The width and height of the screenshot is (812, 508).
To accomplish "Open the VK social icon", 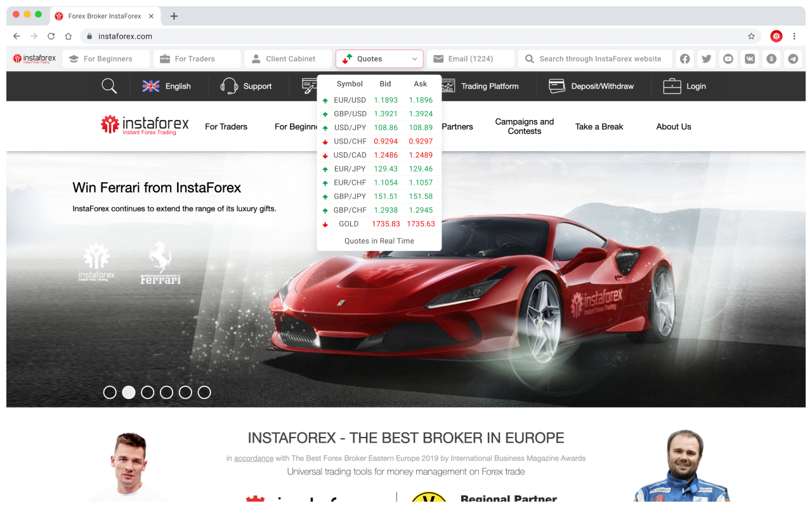I will pyautogui.click(x=750, y=58).
